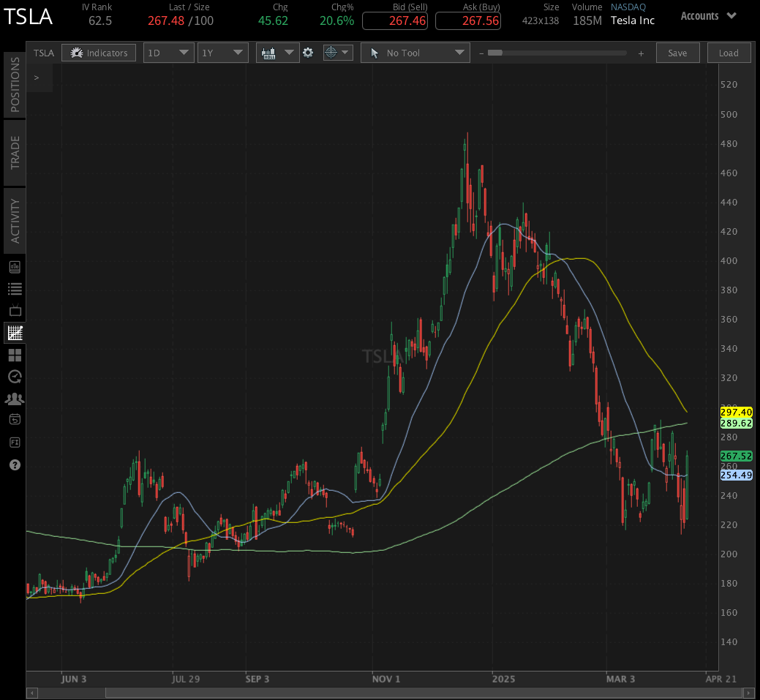Select the highlighted chart icon in sidebar
This screenshot has width=760, height=700.
pos(15,332)
